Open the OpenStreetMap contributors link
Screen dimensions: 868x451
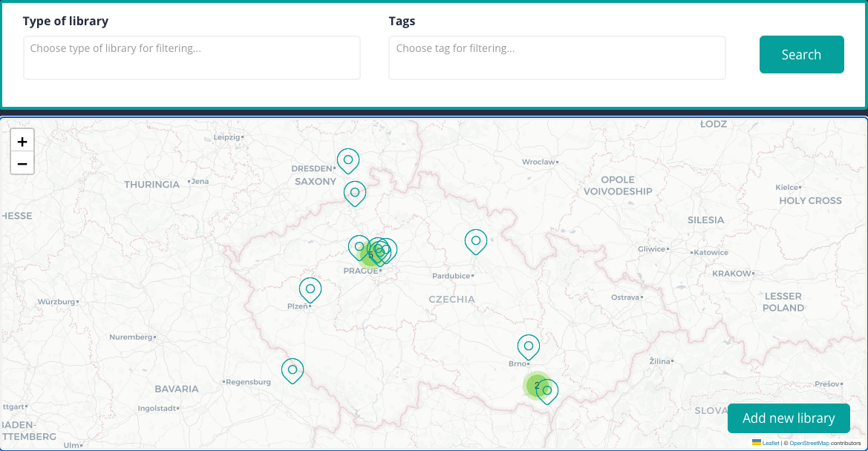[808, 443]
